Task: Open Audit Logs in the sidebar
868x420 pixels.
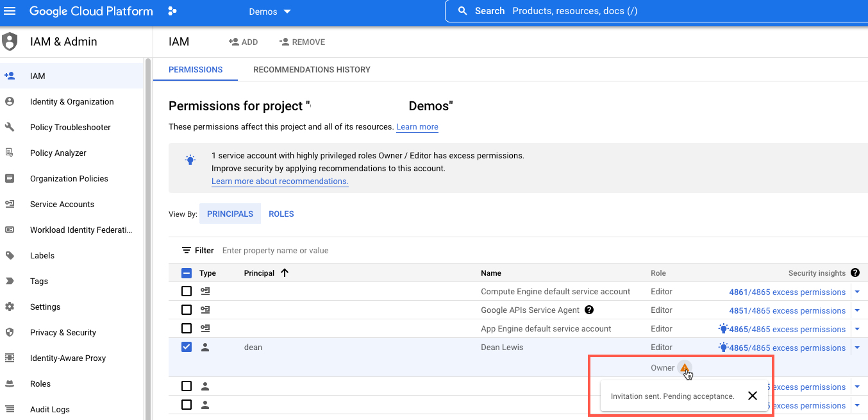Action: (72, 409)
